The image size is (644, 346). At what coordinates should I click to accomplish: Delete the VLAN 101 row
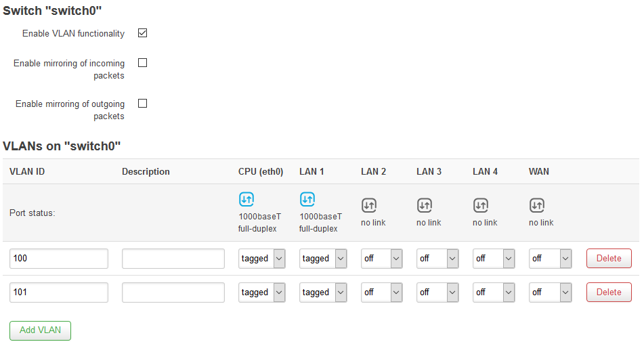[609, 293]
